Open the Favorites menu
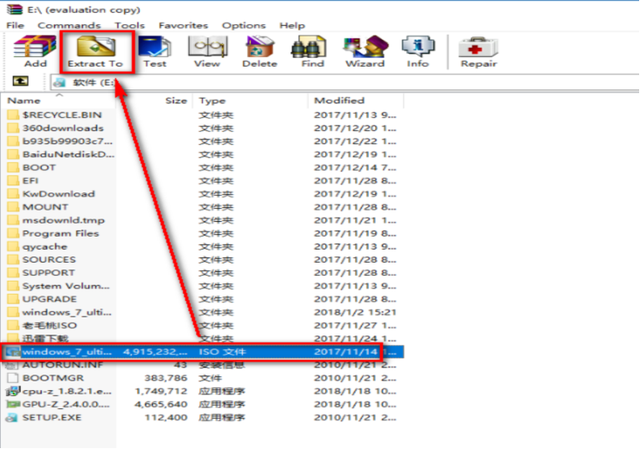This screenshot has height=449, width=640. (x=183, y=25)
